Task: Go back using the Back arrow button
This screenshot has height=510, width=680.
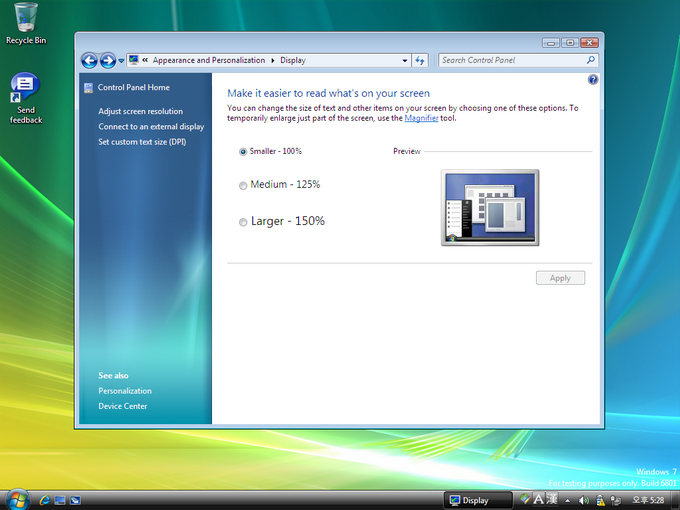Action: coord(89,61)
